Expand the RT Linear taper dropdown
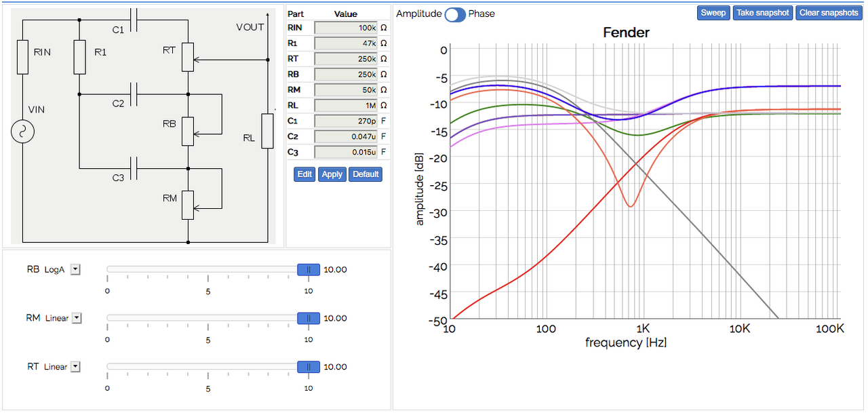 point(76,367)
